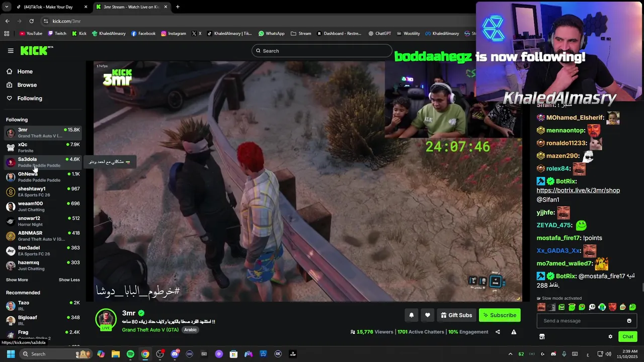The image size is (644, 362).
Task: Open ABNMASR channel in sidebar
Action: (x=43, y=236)
